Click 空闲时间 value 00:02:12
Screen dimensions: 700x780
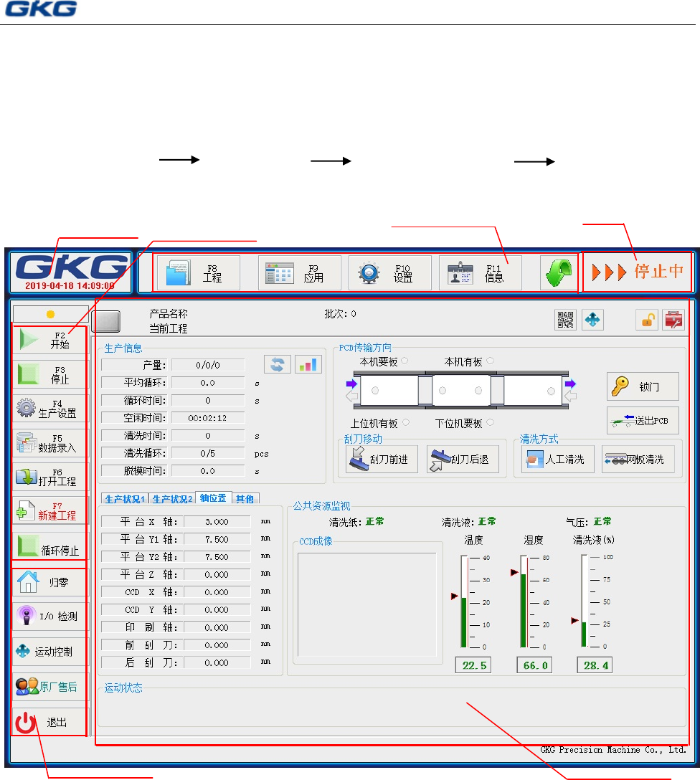click(x=208, y=418)
